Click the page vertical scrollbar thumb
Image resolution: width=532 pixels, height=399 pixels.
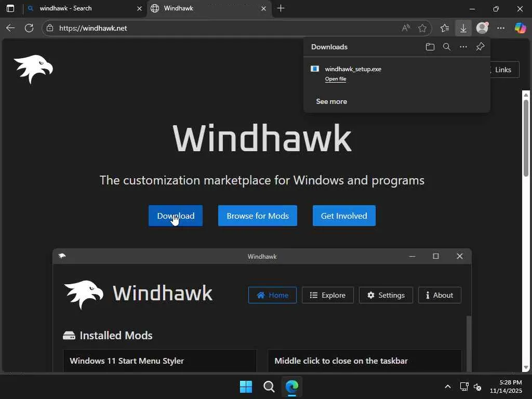click(526, 138)
